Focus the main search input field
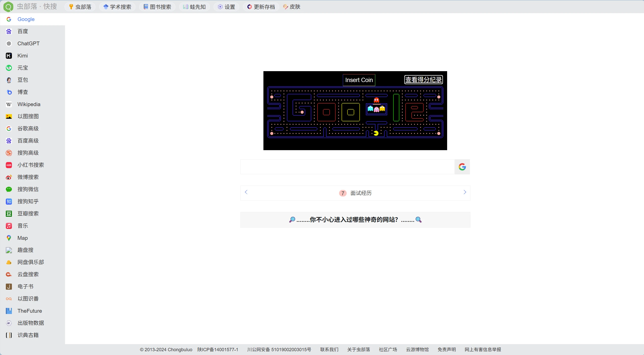Viewport: 644px width, 355px height. (347, 167)
